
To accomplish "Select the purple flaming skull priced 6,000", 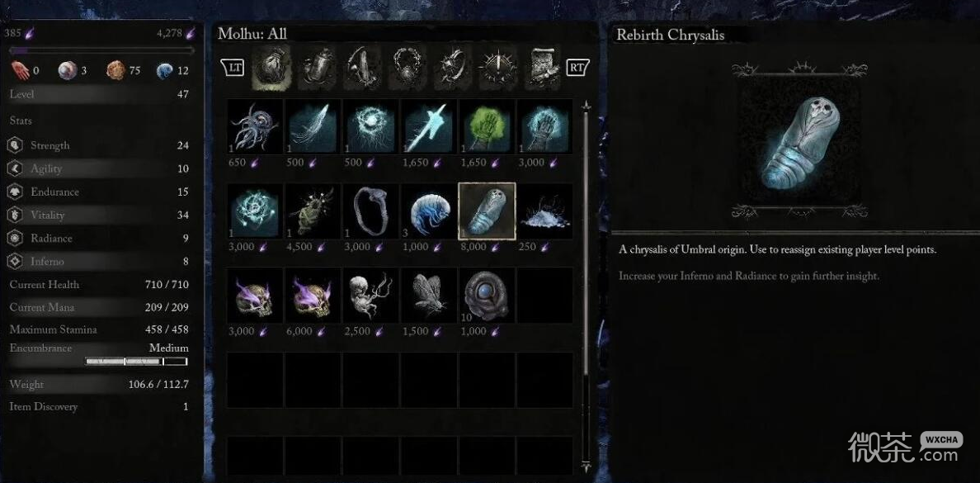I will [313, 296].
